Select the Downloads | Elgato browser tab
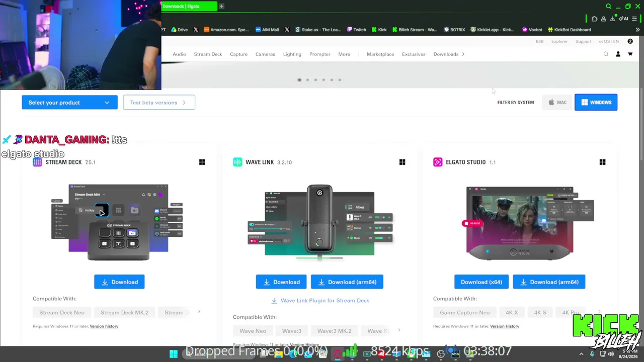This screenshot has width=644, height=362. [189, 6]
